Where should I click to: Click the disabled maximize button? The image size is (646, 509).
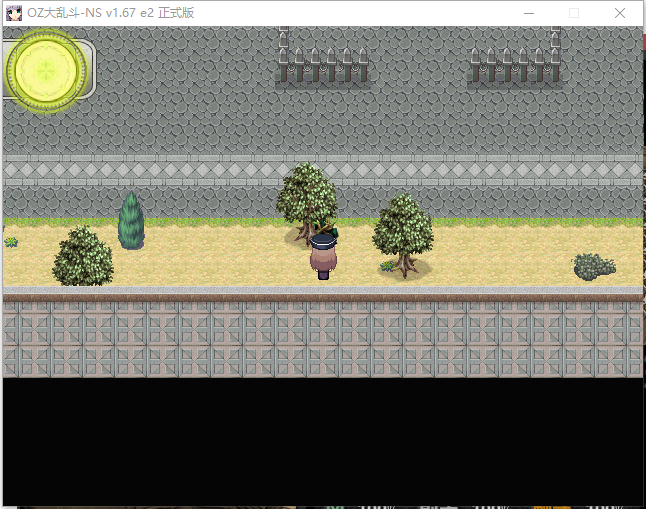(574, 13)
